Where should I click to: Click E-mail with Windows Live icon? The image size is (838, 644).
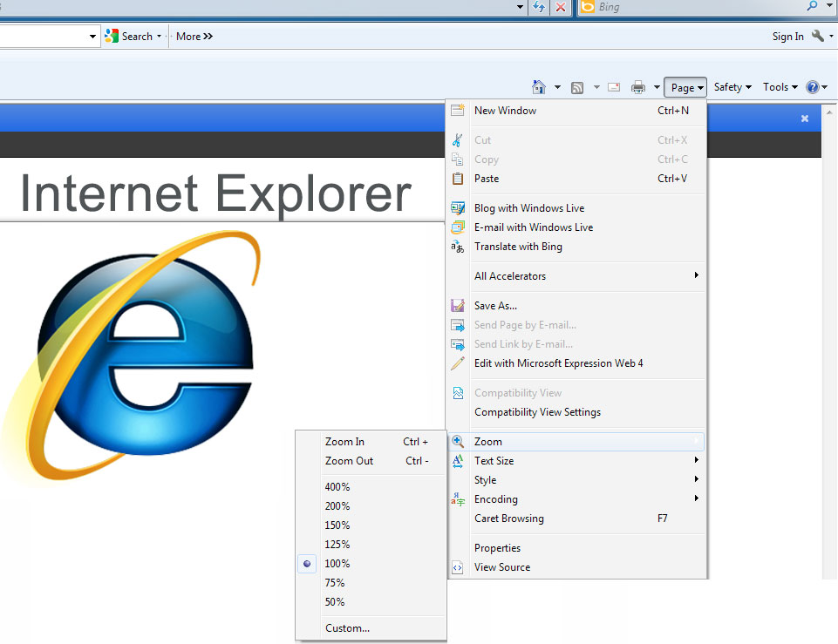458,227
